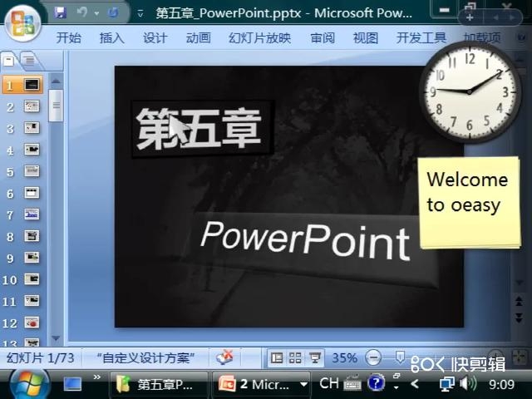Select slide 12 thumbnail

[x=32, y=323]
